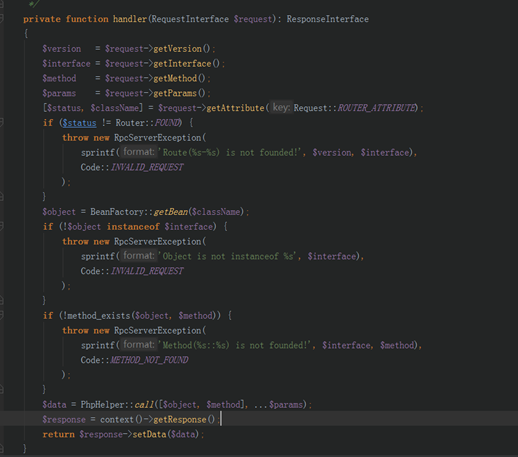518x457 pixels.
Task: Click the getInterface() call
Action: (x=187, y=63)
